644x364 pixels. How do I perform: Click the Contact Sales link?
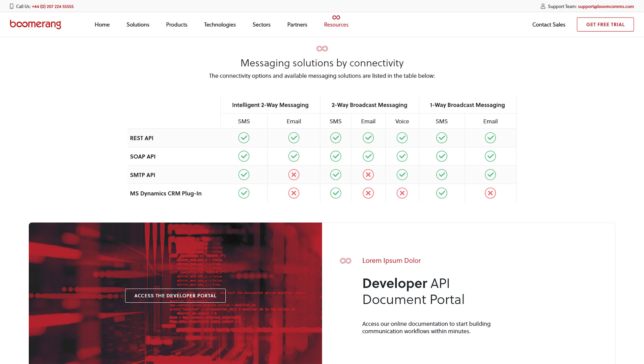pyautogui.click(x=549, y=25)
